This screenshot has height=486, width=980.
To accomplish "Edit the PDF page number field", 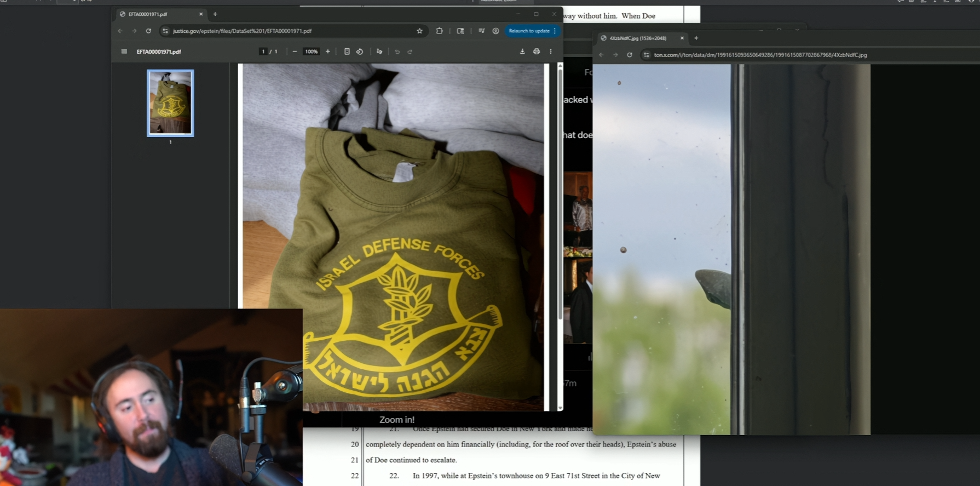I will click(263, 52).
